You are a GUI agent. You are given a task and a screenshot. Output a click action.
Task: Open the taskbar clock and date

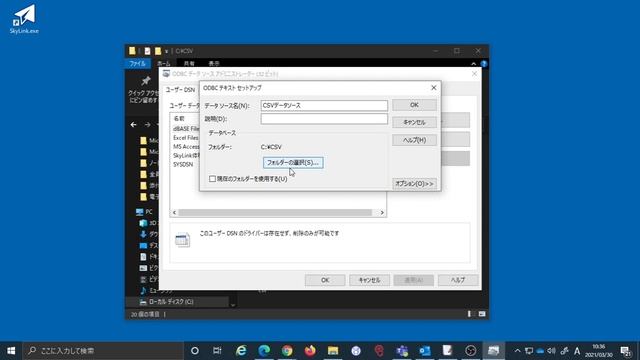click(x=599, y=351)
